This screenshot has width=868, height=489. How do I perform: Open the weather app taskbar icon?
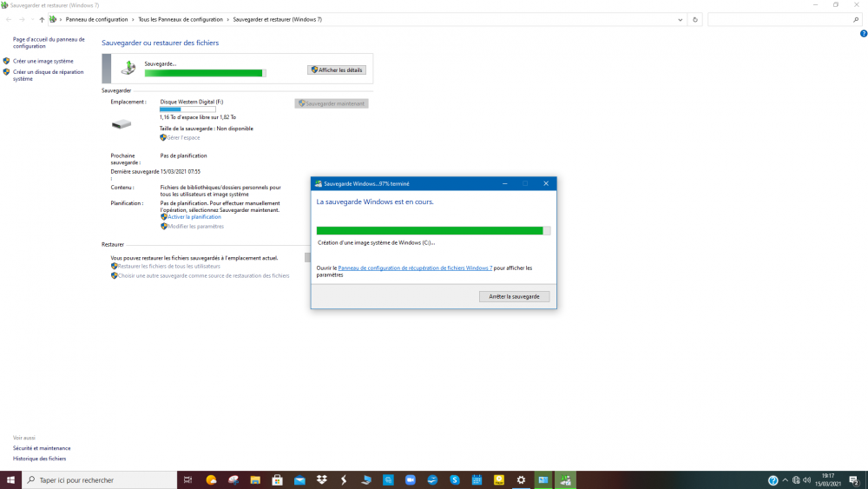[x=211, y=480]
